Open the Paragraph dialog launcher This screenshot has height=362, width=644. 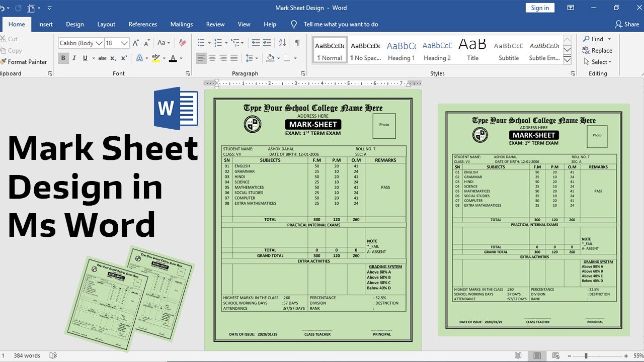click(303, 73)
